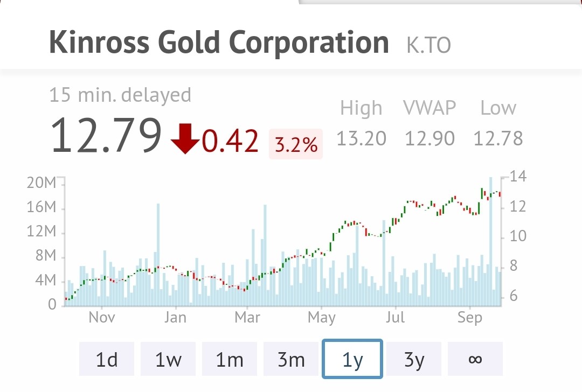Image resolution: width=582 pixels, height=392 pixels.
Task: Click the Low value 12.78
Action: 498,139
